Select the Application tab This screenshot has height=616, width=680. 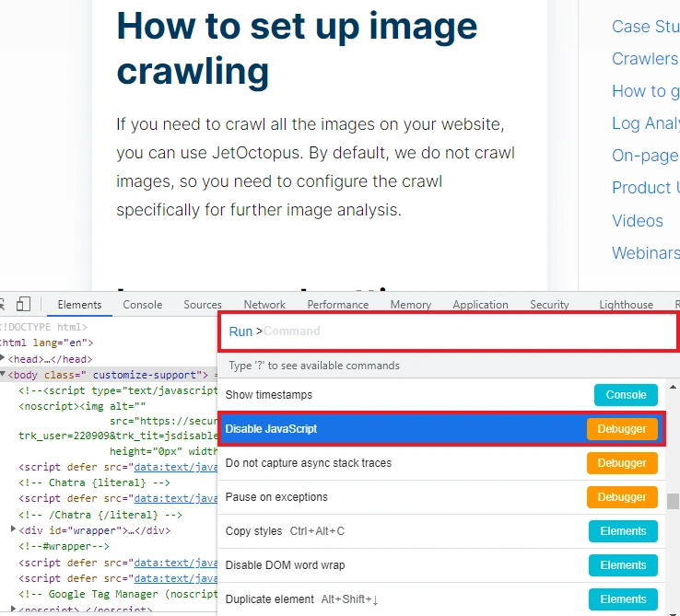[480, 305]
